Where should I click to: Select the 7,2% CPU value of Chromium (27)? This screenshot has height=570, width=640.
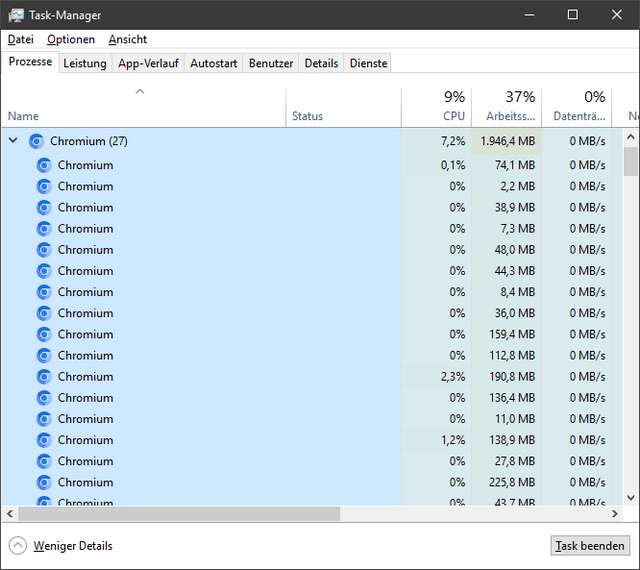(453, 141)
